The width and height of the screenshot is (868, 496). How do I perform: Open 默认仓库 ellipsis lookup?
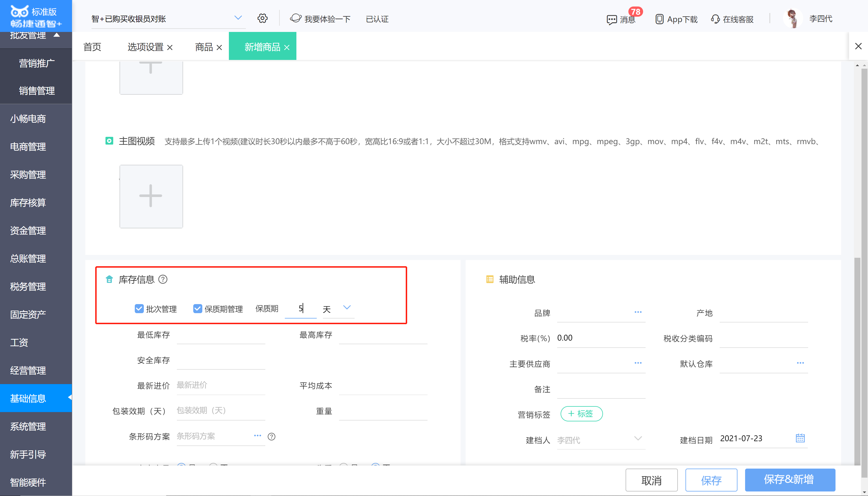[x=800, y=363]
